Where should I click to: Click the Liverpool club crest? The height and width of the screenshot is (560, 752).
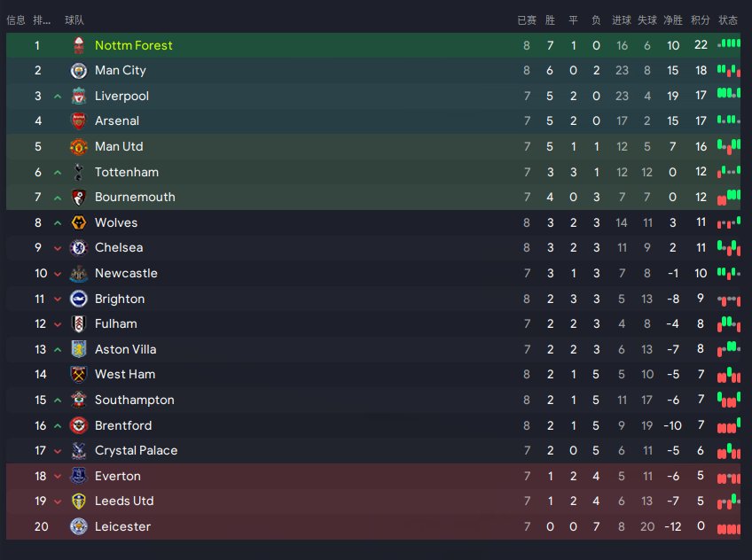coord(79,96)
